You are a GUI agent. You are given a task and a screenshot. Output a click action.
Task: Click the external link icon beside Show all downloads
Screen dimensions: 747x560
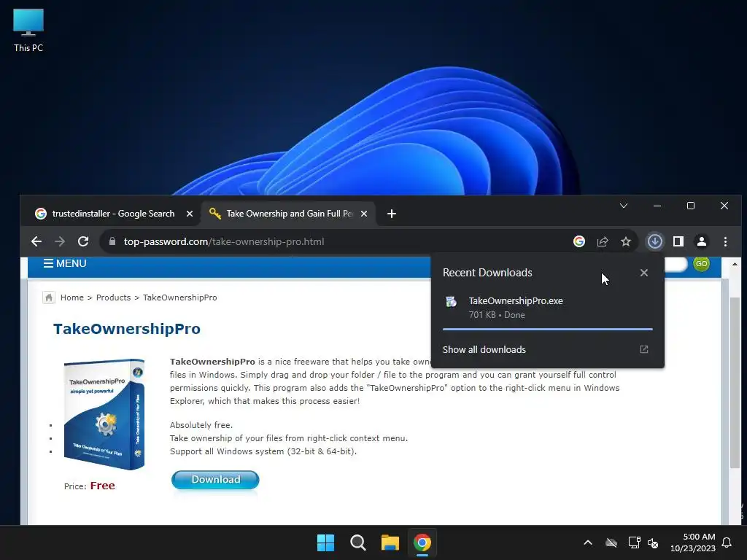[643, 349]
